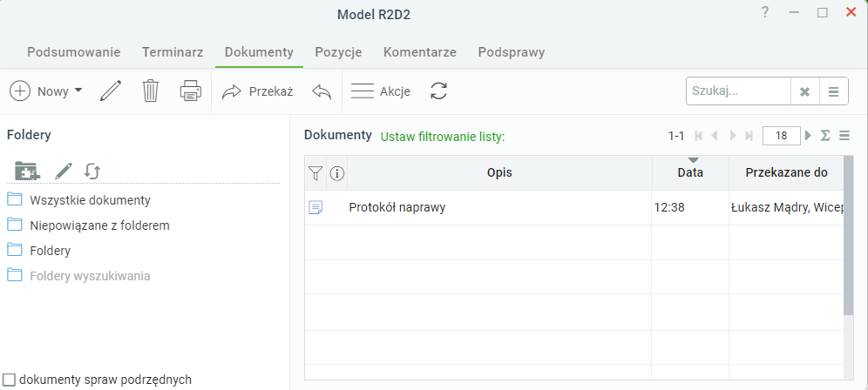Switch to the Podsumowanie tab
Viewport: 868px width, 390px height.
coord(73,52)
